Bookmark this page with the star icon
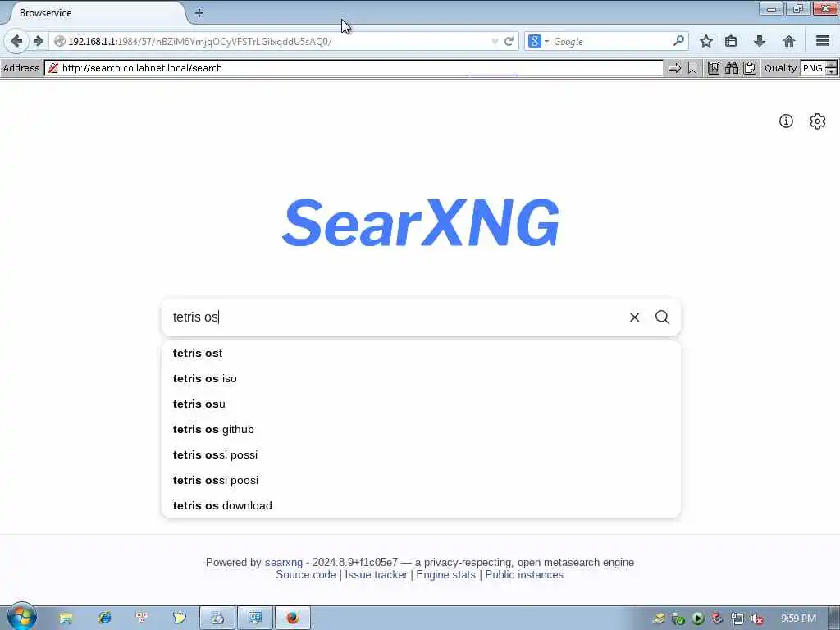Image resolution: width=840 pixels, height=630 pixels. (706, 41)
